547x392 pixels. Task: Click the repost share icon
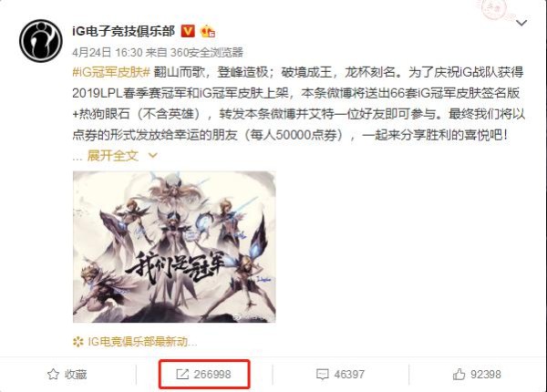pyautogui.click(x=182, y=374)
